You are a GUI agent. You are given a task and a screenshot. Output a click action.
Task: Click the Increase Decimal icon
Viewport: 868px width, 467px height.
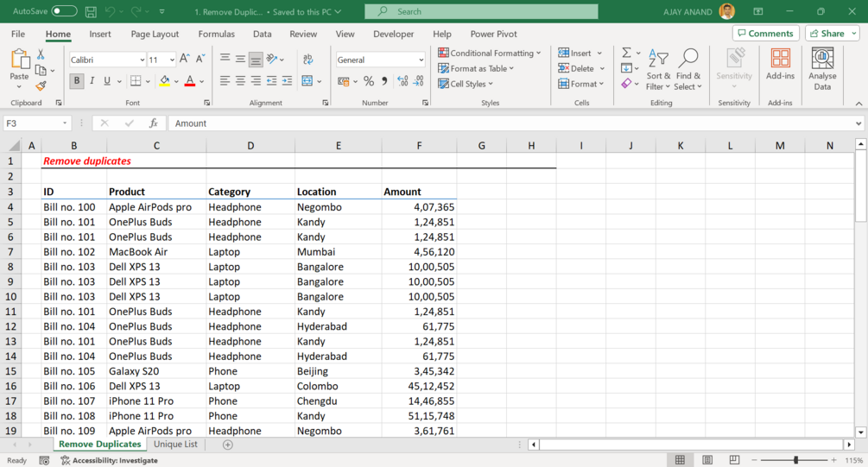(x=403, y=81)
